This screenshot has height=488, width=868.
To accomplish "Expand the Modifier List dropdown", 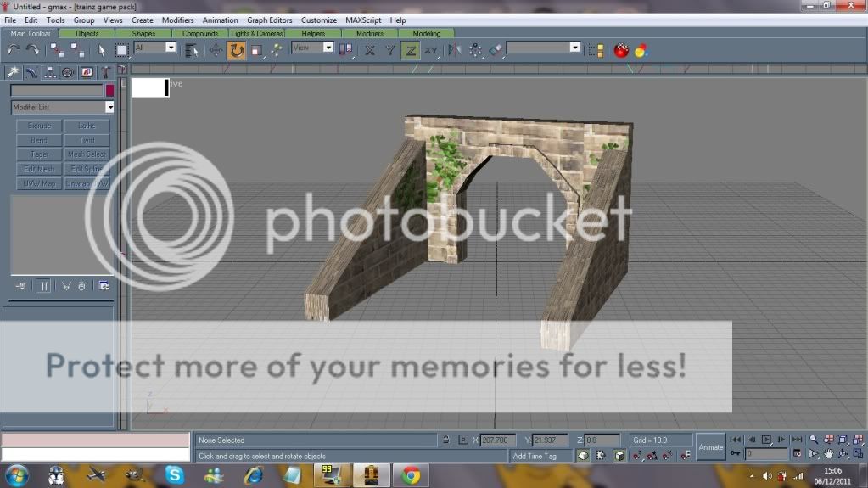I will (x=62, y=107).
